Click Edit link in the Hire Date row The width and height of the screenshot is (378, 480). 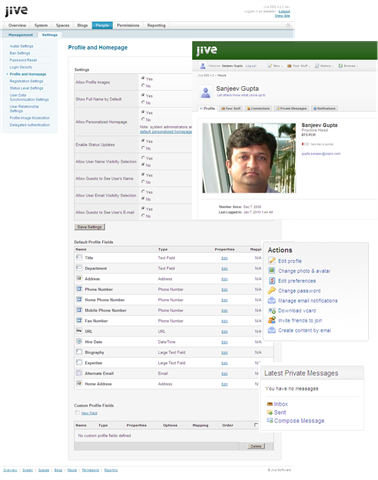[225, 342]
